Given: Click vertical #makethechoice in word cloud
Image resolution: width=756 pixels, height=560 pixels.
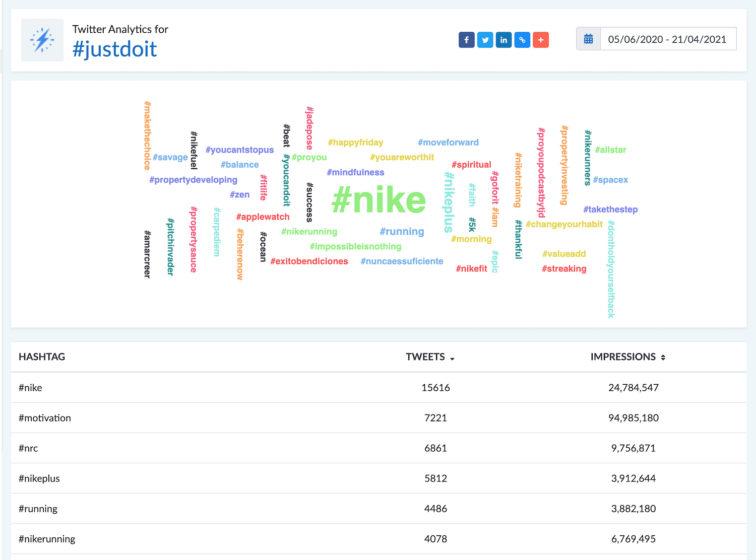Looking at the screenshot, I should [x=147, y=135].
